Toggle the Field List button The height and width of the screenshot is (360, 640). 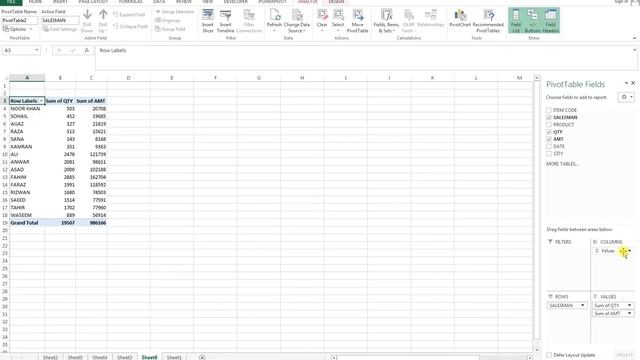click(516, 20)
